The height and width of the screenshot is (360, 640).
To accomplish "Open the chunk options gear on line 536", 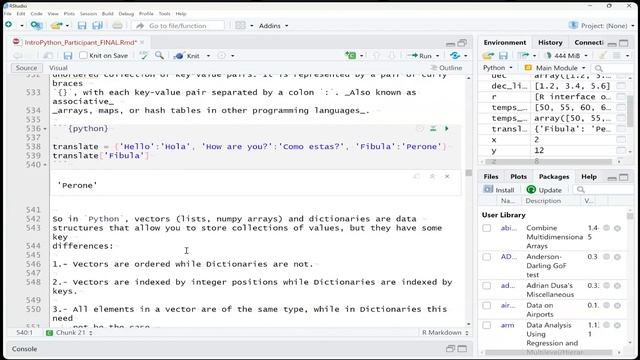I will point(420,129).
